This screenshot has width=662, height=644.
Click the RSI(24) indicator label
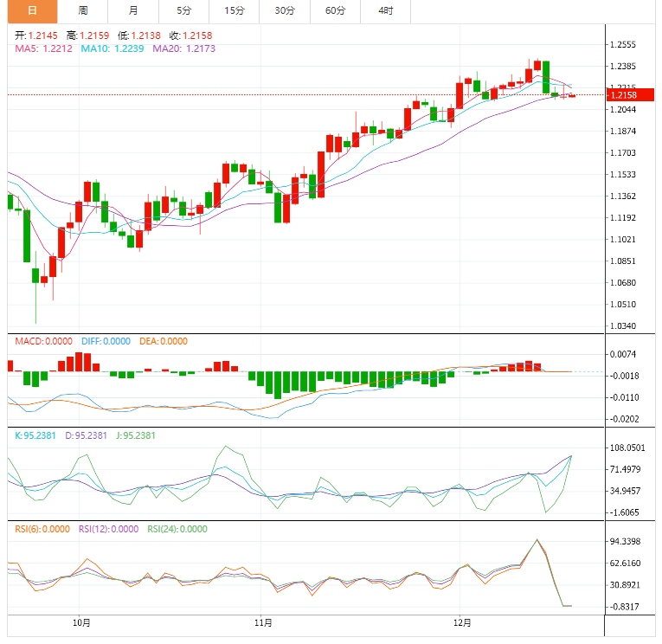click(x=177, y=529)
